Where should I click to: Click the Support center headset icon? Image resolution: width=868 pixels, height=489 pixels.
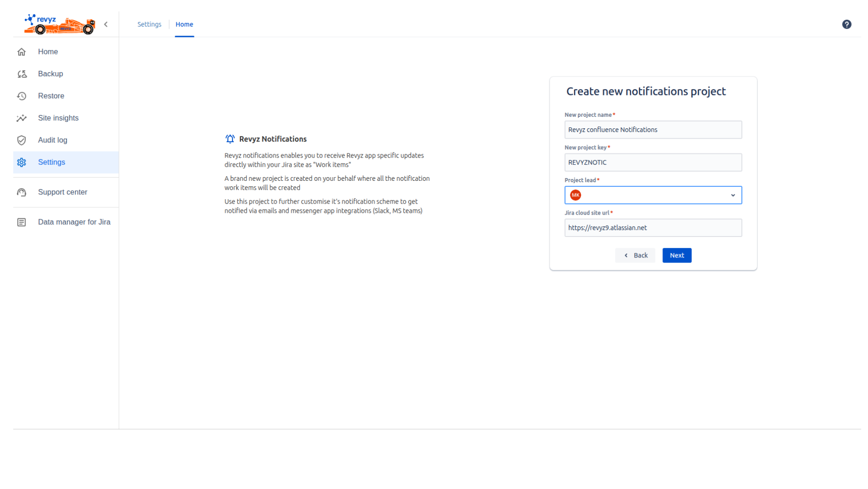[21, 193]
